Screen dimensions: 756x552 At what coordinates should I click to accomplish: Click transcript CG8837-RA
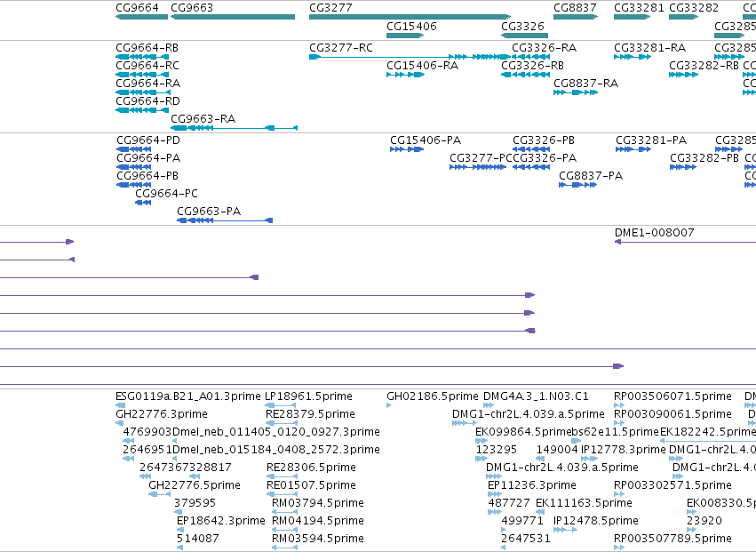pos(576,92)
